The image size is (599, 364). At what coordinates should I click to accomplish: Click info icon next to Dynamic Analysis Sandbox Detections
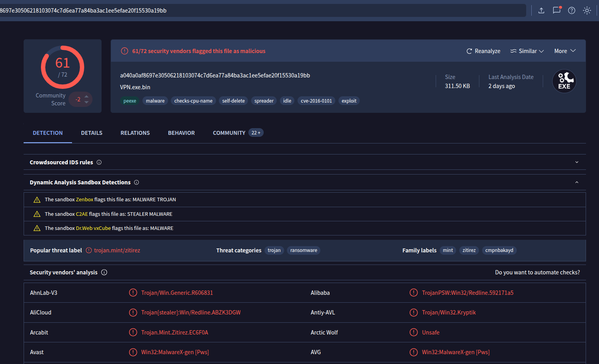click(x=137, y=182)
